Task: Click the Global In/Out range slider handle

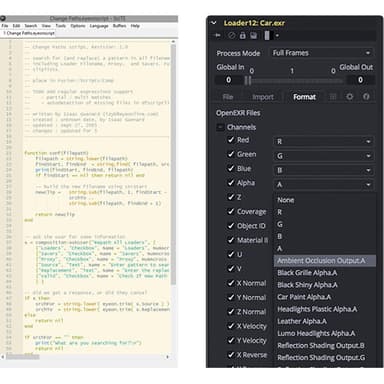Action: 248,80
